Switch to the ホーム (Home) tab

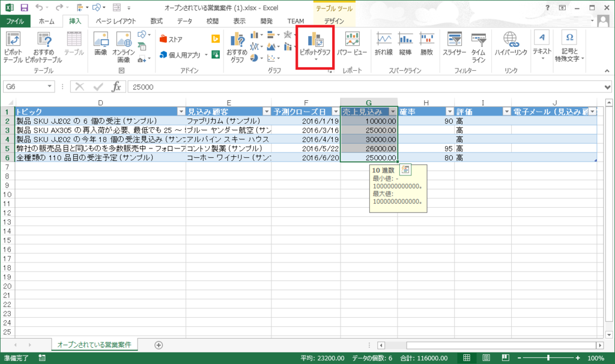(47, 21)
